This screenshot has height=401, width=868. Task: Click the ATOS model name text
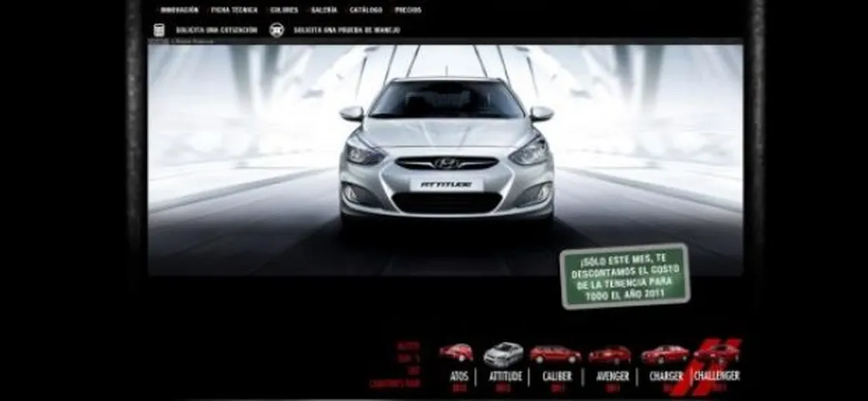tap(459, 376)
